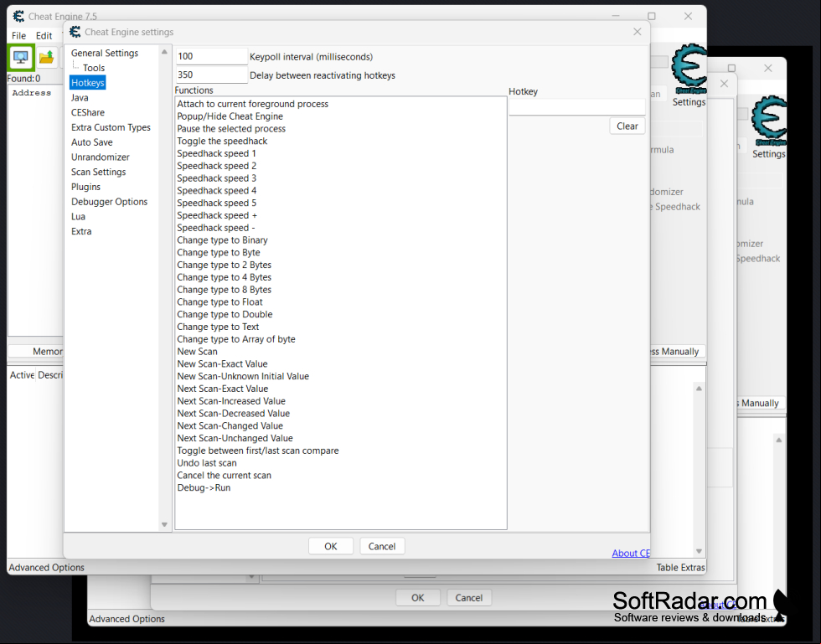Select 'Speedhack speed +'
821x644 pixels.
point(217,216)
